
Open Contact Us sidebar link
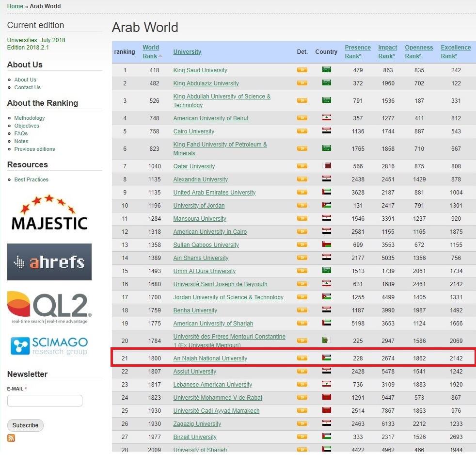(x=27, y=87)
